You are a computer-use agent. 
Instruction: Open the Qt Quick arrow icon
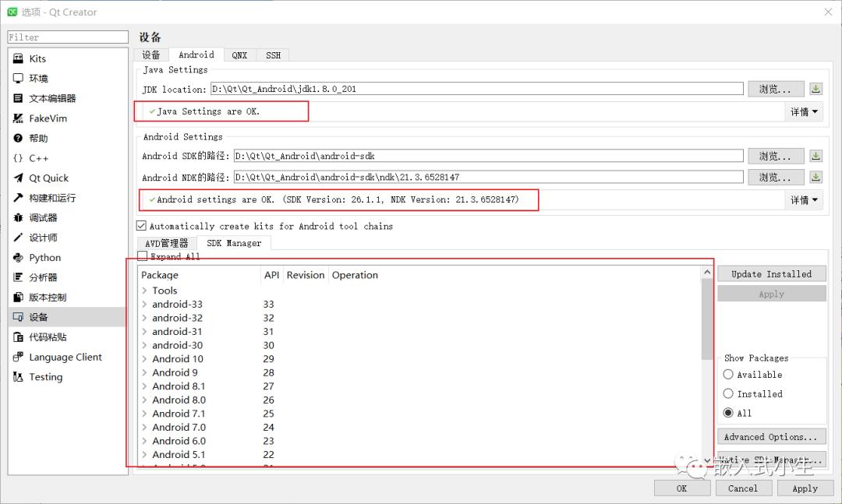pos(18,178)
